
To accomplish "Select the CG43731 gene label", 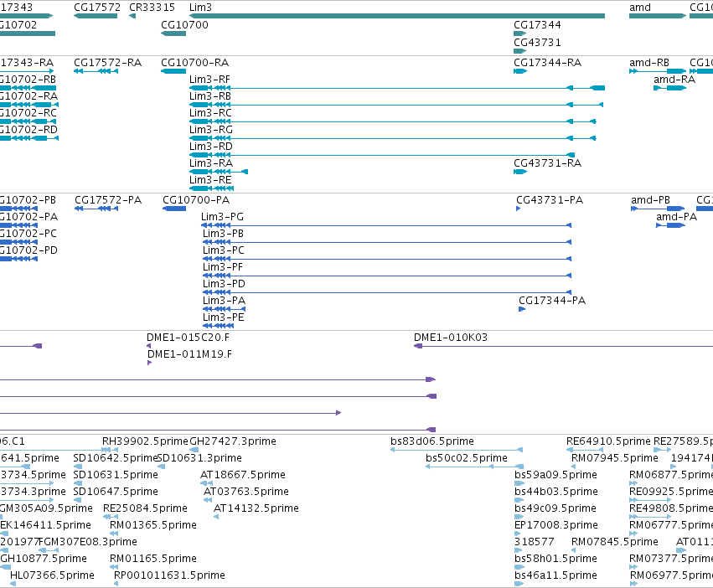I will point(537,42).
